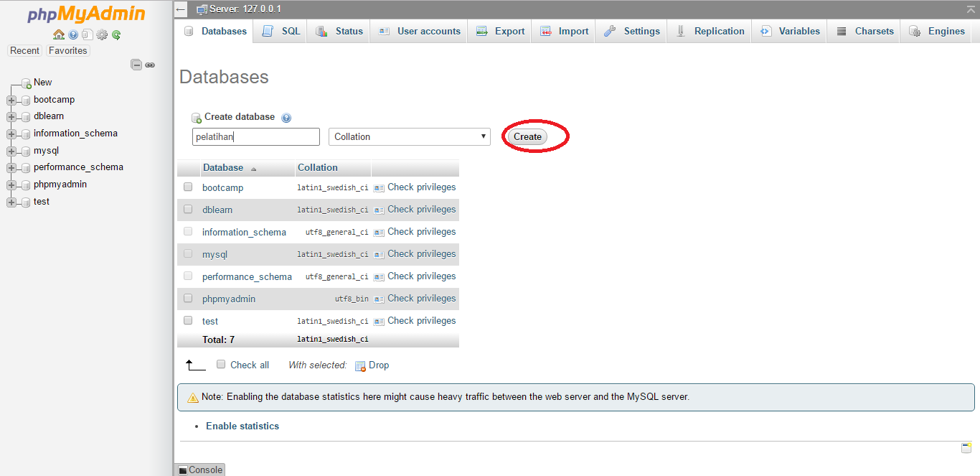The width and height of the screenshot is (980, 476).
Task: Open the Replication tab
Action: (x=710, y=31)
